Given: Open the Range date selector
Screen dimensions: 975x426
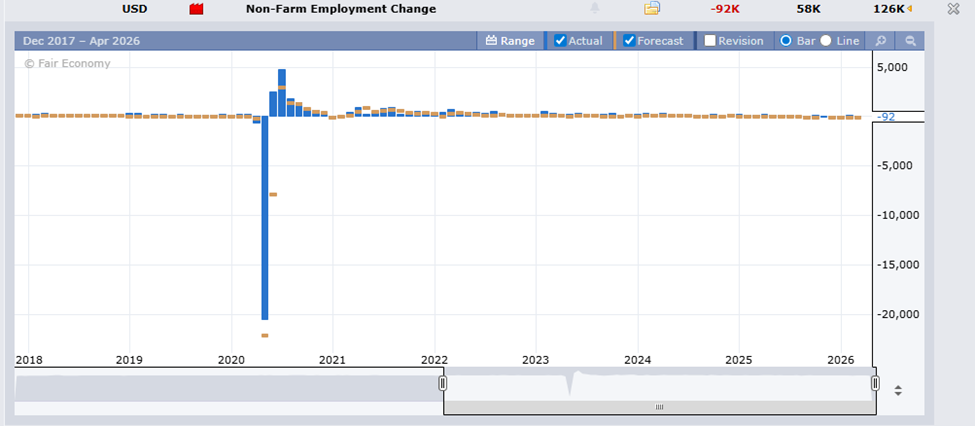Looking at the screenshot, I should 510,41.
